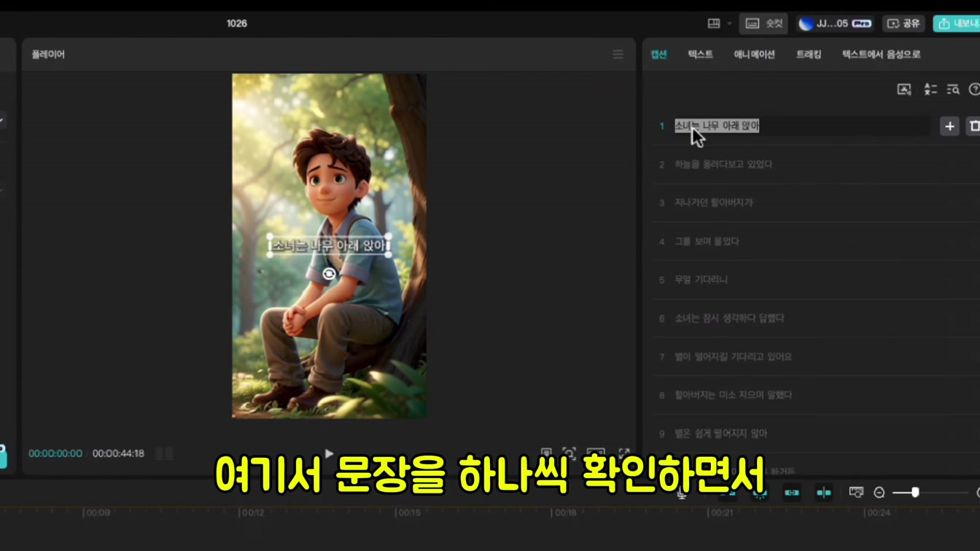
Task: Select caption 3 지나가던 할아버지가
Action: coord(713,203)
